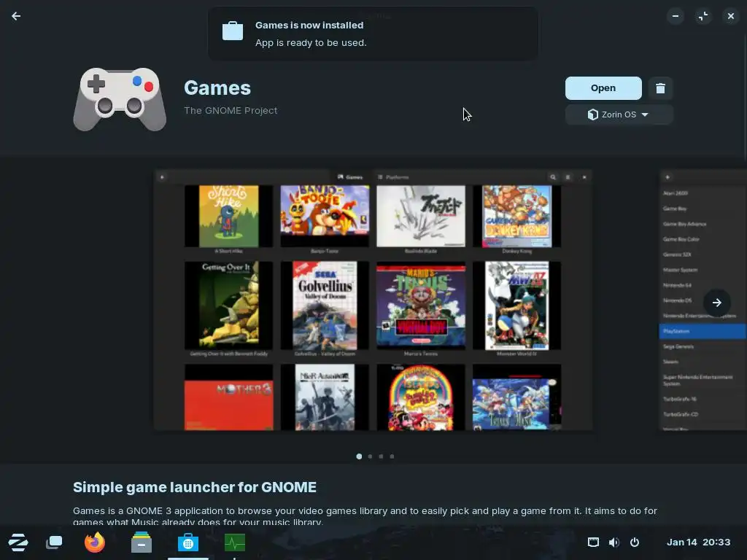
Task: Go back using the back arrow
Action: (16, 16)
